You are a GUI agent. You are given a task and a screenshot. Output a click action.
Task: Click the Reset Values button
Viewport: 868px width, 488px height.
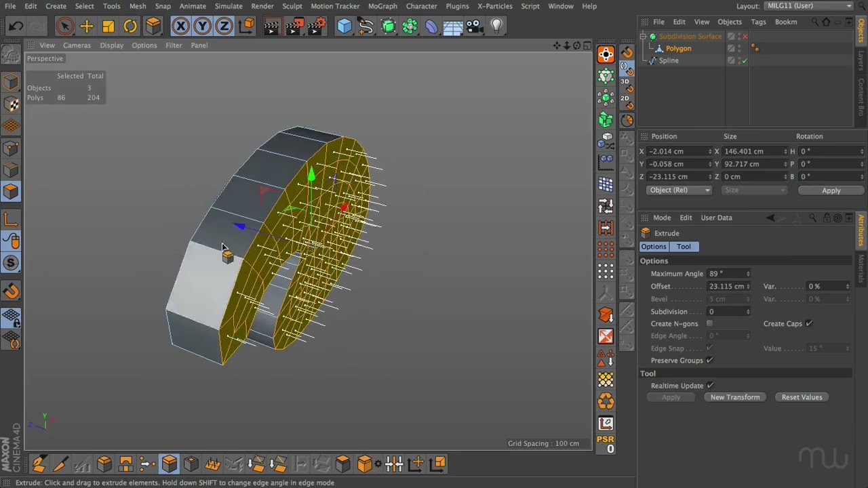click(802, 397)
